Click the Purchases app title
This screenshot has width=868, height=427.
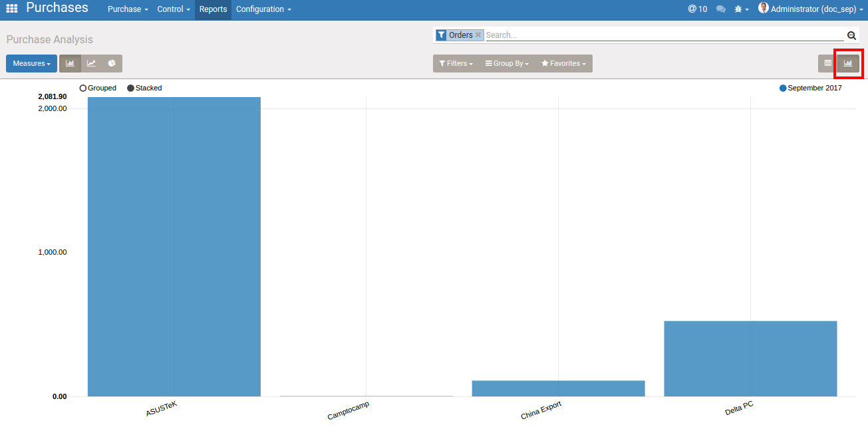click(x=57, y=8)
